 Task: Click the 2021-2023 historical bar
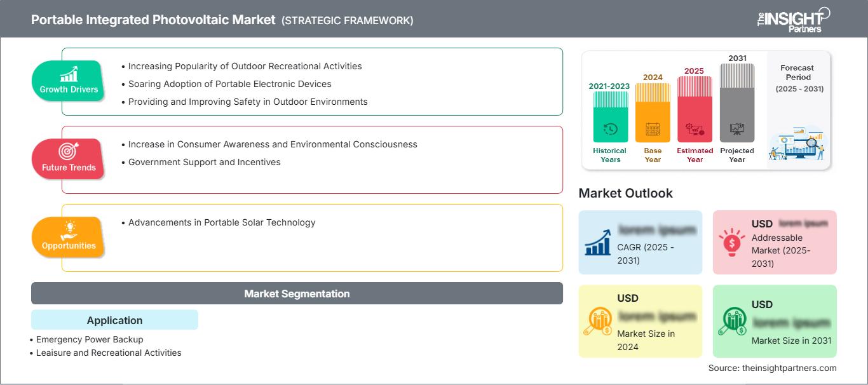pos(610,116)
